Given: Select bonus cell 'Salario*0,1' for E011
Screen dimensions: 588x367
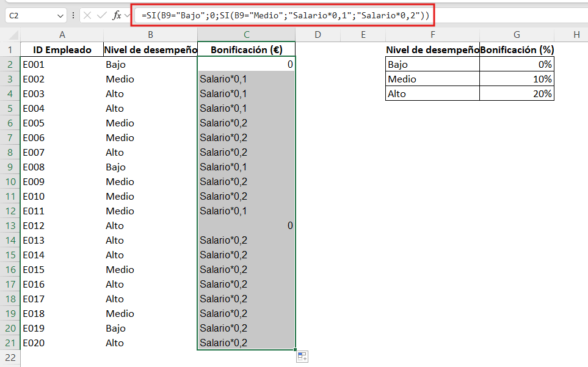Looking at the screenshot, I should [x=247, y=211].
